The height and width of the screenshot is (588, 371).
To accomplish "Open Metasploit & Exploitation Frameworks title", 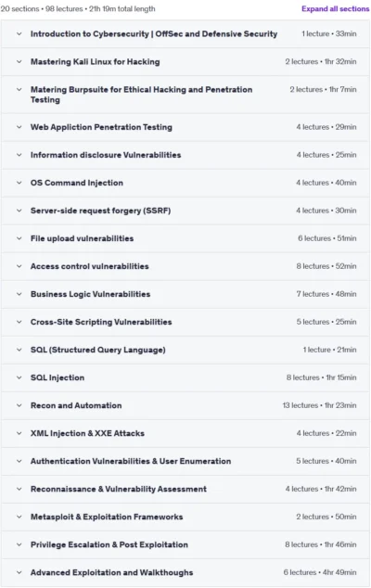I will tap(107, 517).
